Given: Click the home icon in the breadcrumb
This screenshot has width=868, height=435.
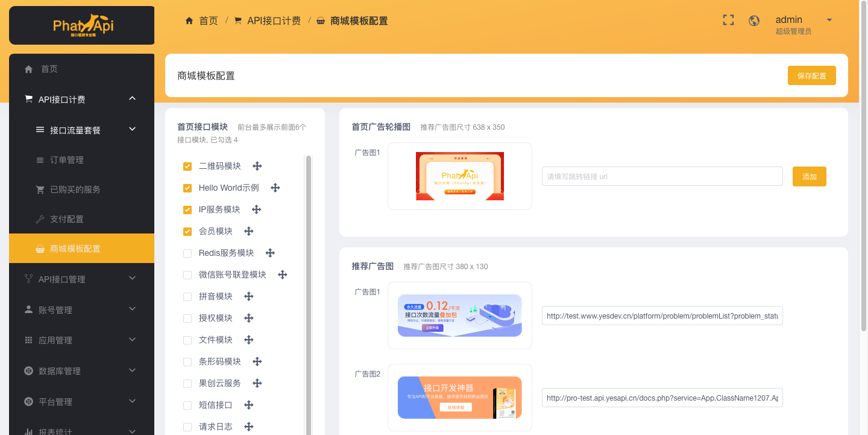Looking at the screenshot, I should pyautogui.click(x=189, y=21).
